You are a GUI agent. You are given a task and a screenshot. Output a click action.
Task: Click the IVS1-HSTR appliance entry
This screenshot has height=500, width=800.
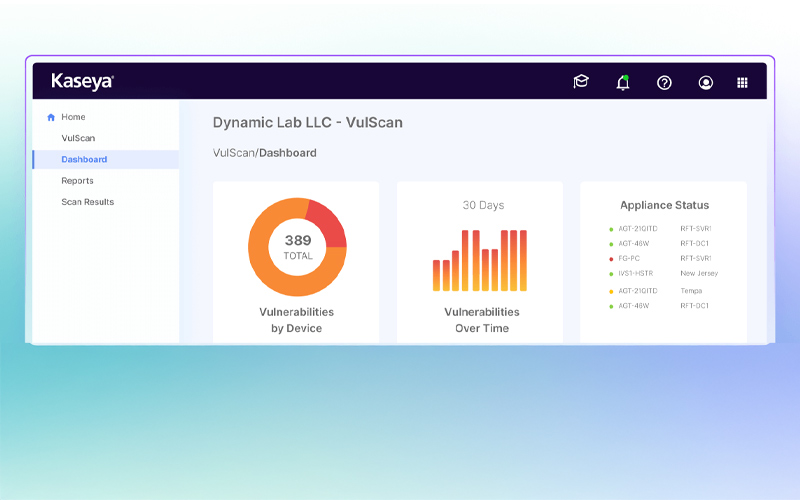tap(635, 273)
